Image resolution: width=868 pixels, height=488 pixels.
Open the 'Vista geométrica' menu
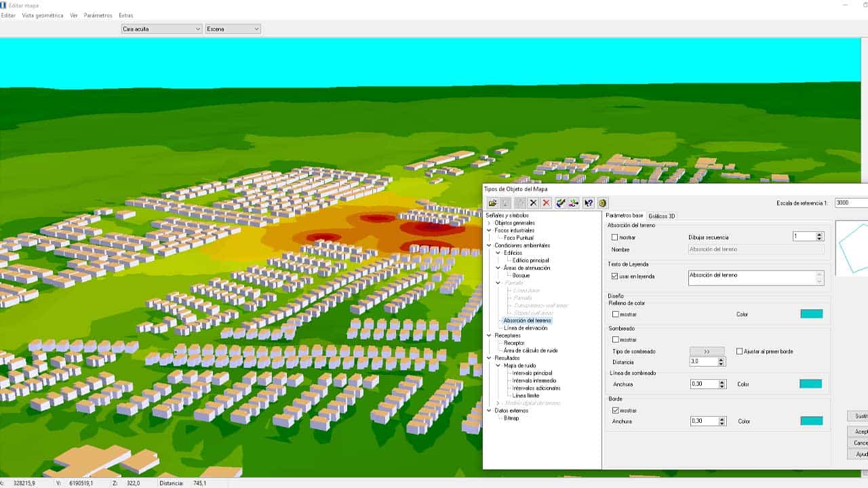[43, 15]
